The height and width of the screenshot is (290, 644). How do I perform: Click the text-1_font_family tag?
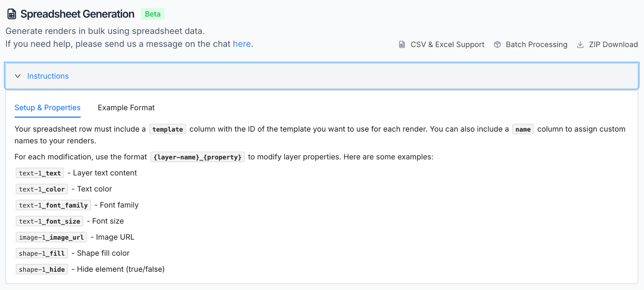click(53, 205)
